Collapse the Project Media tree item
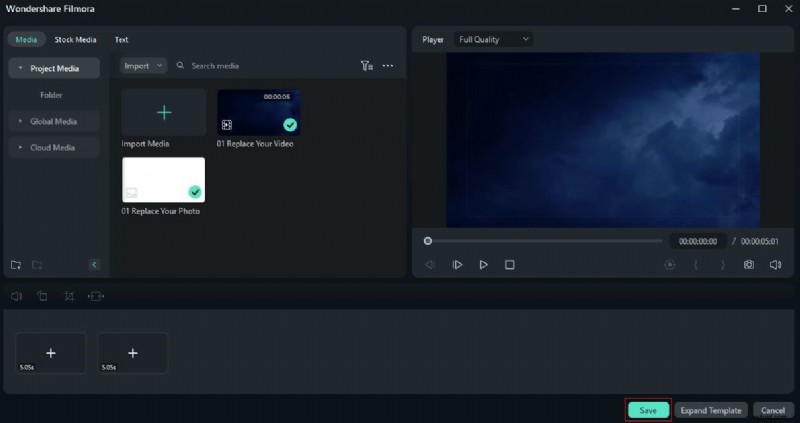Screen dimensions: 800x423 (x=20, y=68)
